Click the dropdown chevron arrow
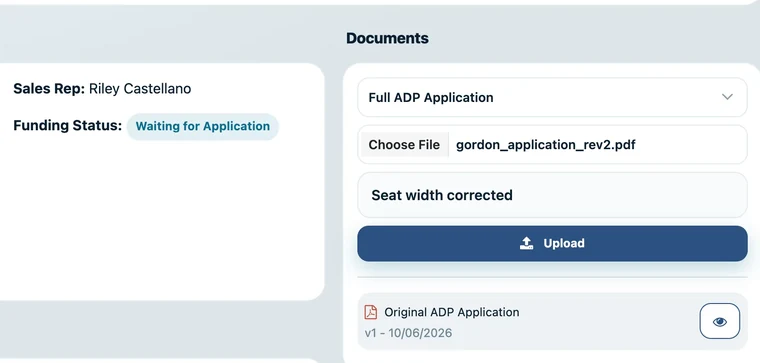This screenshot has width=760, height=363. point(727,97)
